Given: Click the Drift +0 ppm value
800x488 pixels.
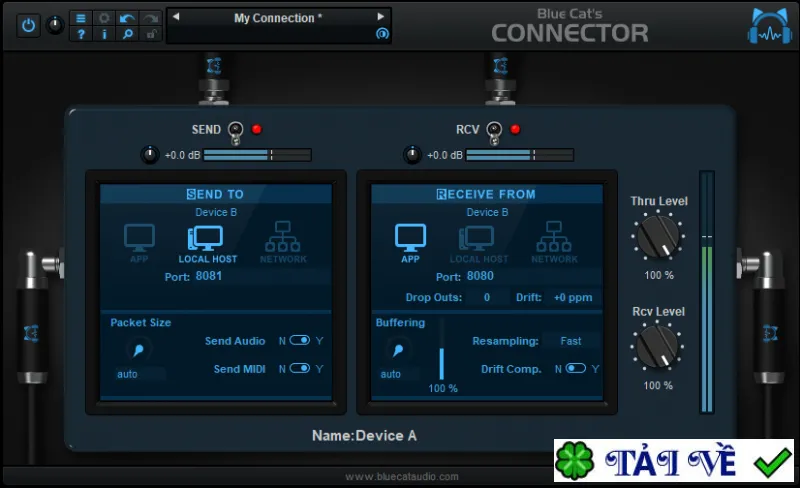Looking at the screenshot, I should [573, 298].
